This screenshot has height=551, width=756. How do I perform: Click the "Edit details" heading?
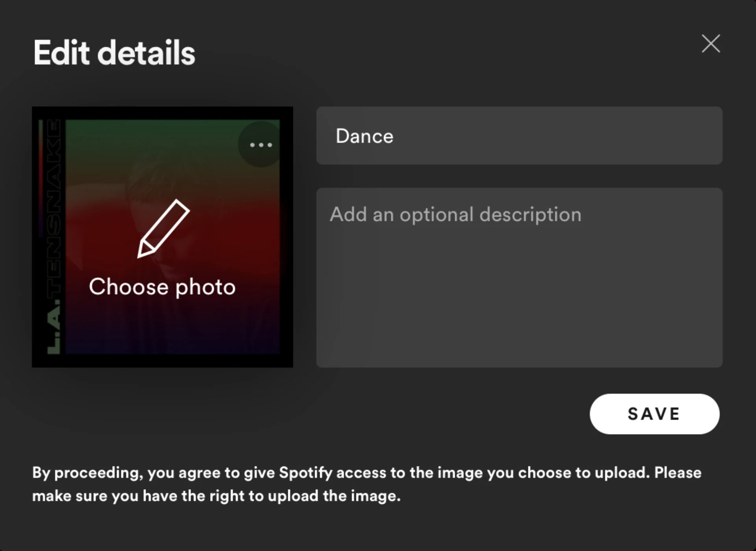pyautogui.click(x=114, y=53)
